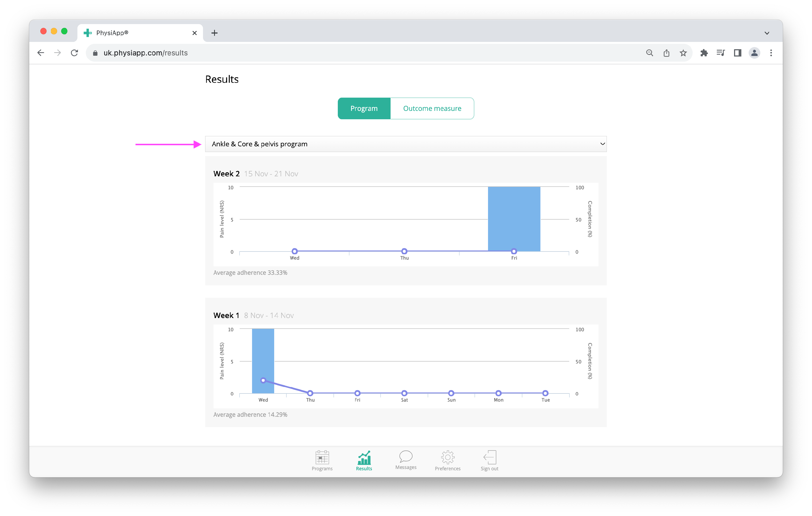Click 'Average adherence 14.29%' text
Viewport: 812px width, 516px height.
[250, 415]
